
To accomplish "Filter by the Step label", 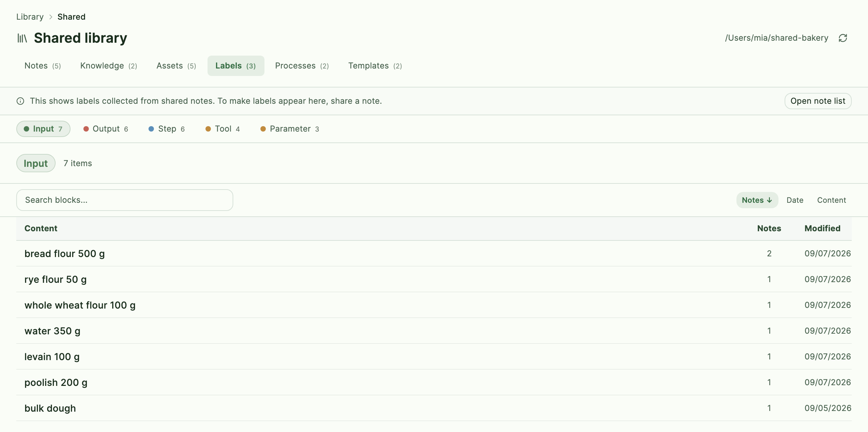I will 166,129.
